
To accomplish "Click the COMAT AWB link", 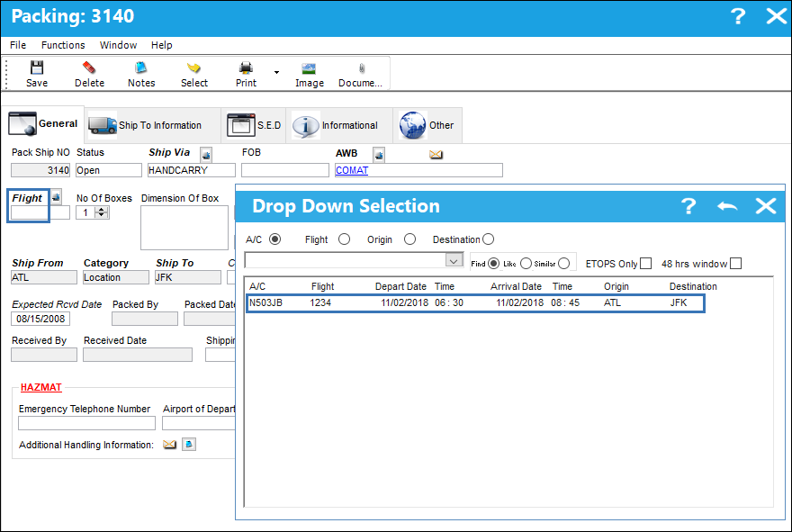I will [352, 170].
